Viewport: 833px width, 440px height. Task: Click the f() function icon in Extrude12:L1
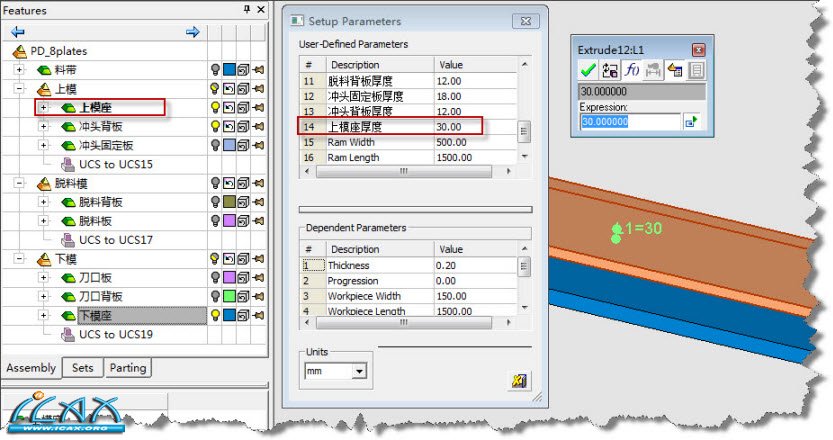(631, 70)
